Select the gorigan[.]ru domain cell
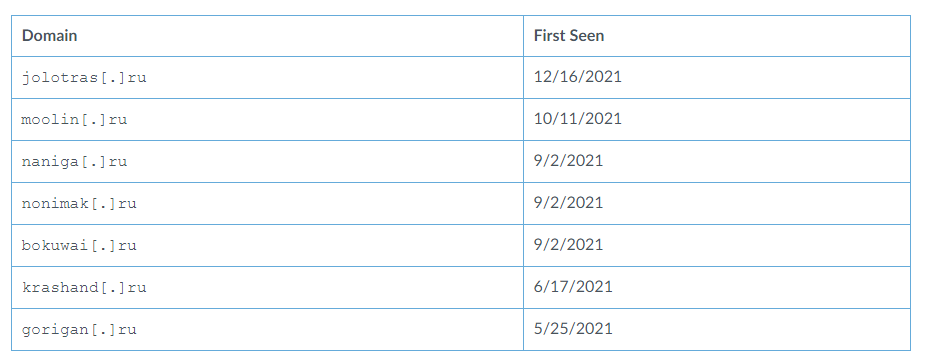Screen dimensions: 925x363 (267, 329)
